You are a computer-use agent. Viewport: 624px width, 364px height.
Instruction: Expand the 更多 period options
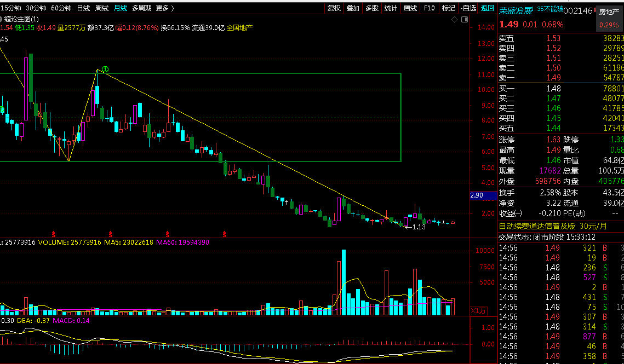pyautogui.click(x=165, y=8)
